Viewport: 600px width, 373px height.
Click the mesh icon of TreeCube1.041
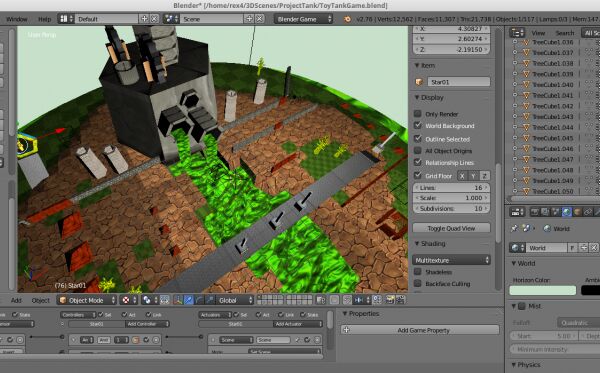526,95
